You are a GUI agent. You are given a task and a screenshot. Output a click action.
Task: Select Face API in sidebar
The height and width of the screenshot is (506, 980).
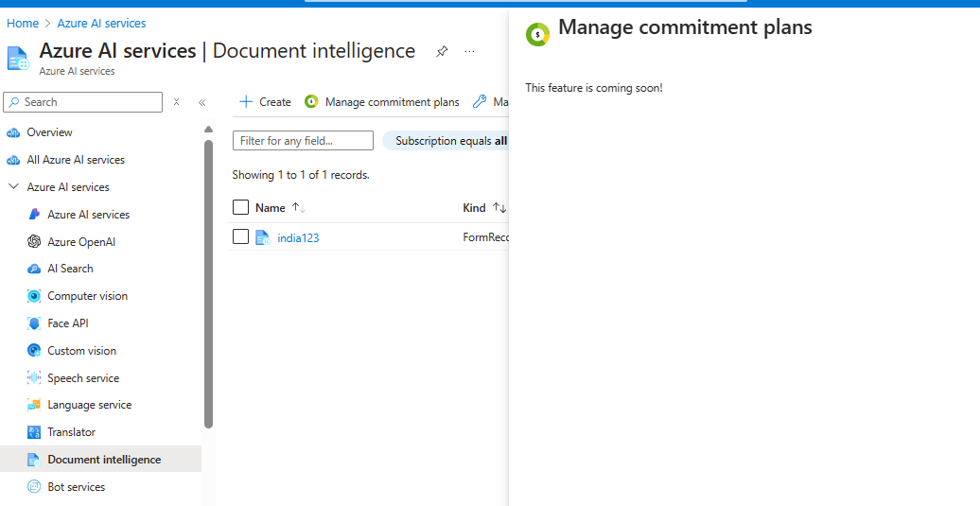tap(67, 323)
